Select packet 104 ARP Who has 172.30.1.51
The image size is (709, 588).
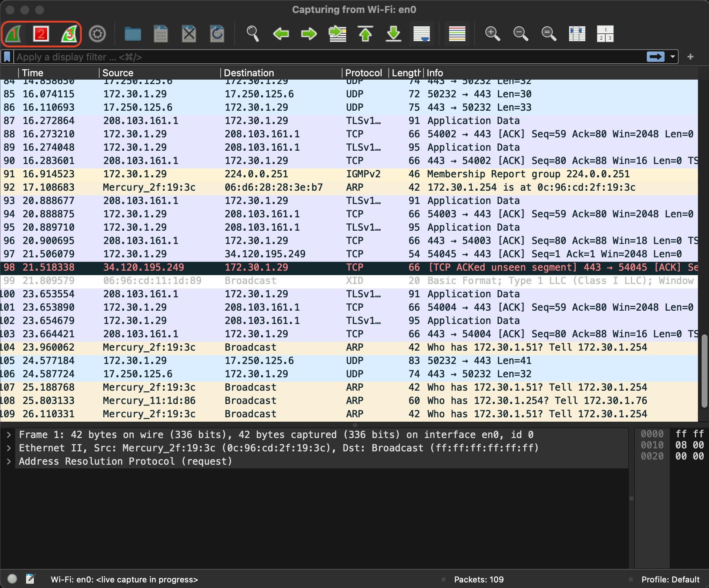pos(349,347)
